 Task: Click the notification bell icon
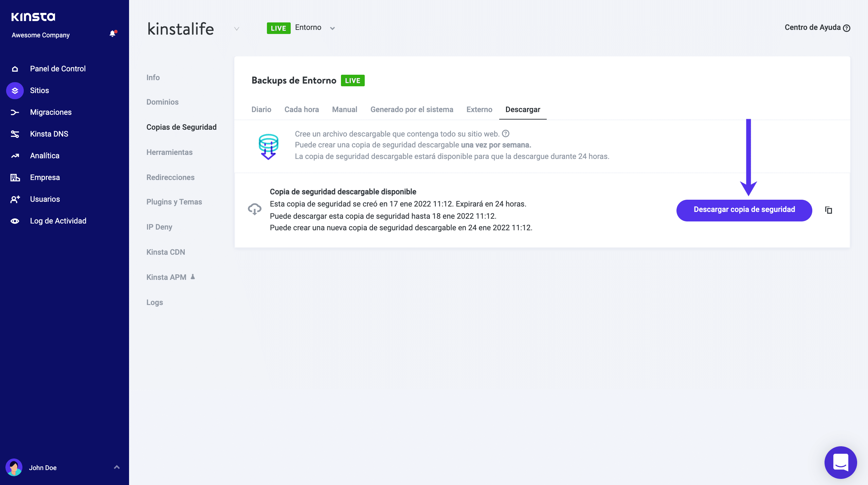(112, 34)
